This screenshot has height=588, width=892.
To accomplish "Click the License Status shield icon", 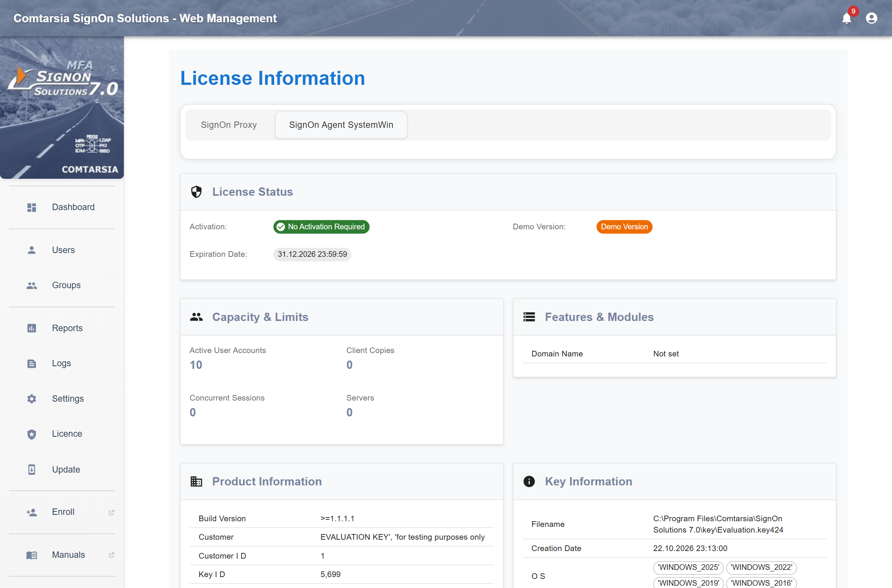I will point(196,192).
